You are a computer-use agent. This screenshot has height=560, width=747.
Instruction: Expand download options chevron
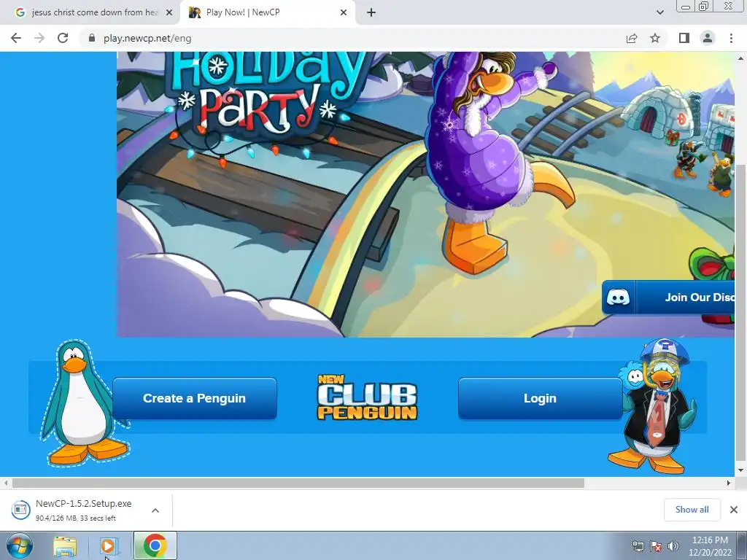click(x=155, y=510)
